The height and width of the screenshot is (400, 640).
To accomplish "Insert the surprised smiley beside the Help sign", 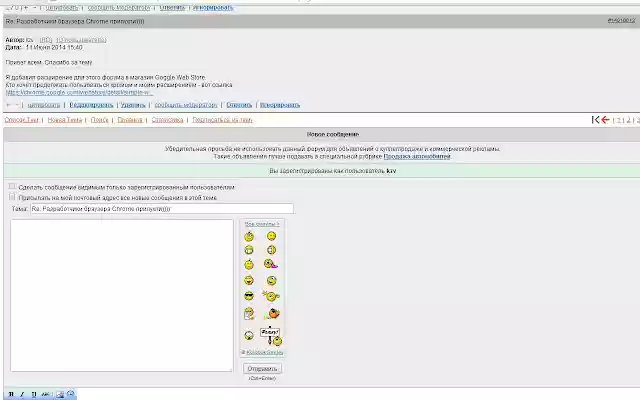I will pyautogui.click(x=249, y=336).
